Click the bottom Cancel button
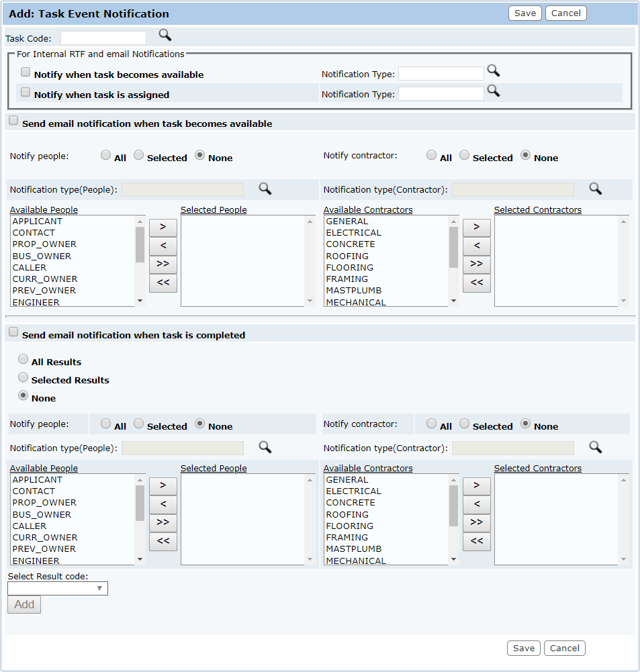640x672 pixels. click(565, 648)
